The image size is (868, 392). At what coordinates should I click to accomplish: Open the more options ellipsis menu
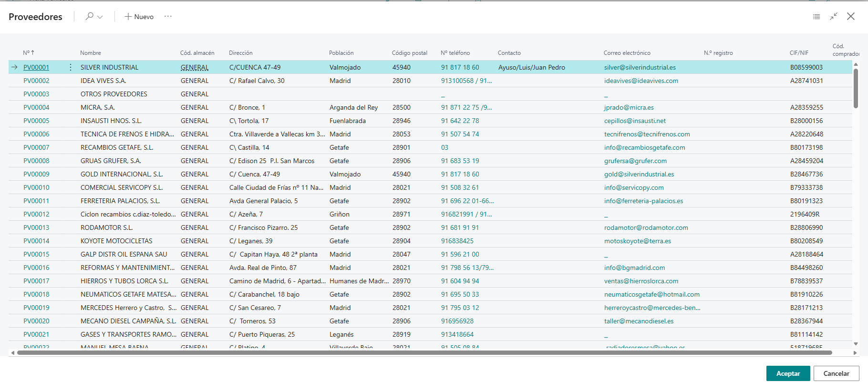coord(168,16)
